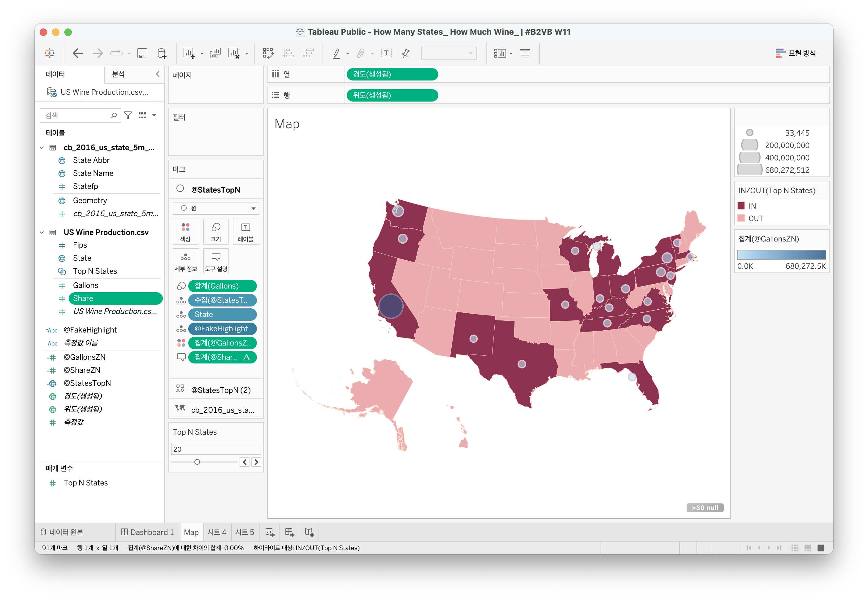Image resolution: width=868 pixels, height=600 pixels.
Task: Collapse the US Wine Production.csv table
Action: 42,232
